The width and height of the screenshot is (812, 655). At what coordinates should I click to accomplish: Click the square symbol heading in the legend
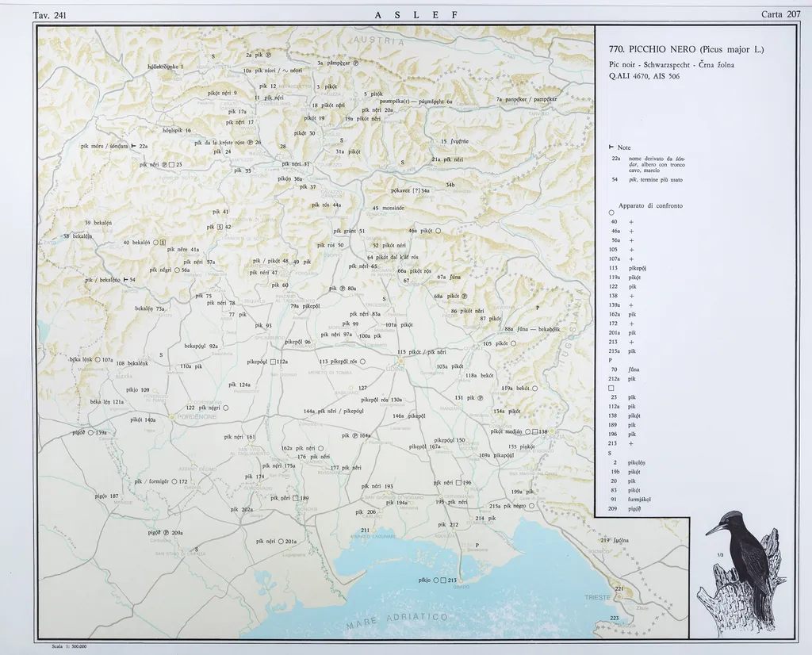coord(611,387)
